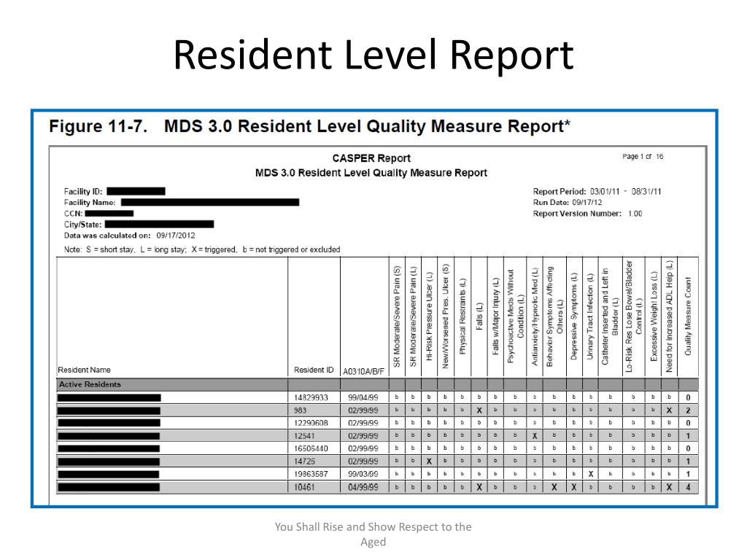Click 'New/Worsened Pres. Ulcer (S)' column header
The image size is (747, 560).
tap(446, 316)
